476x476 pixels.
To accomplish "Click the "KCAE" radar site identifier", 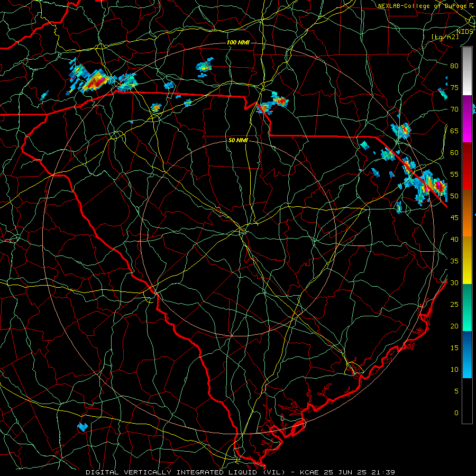I will (309, 472).
